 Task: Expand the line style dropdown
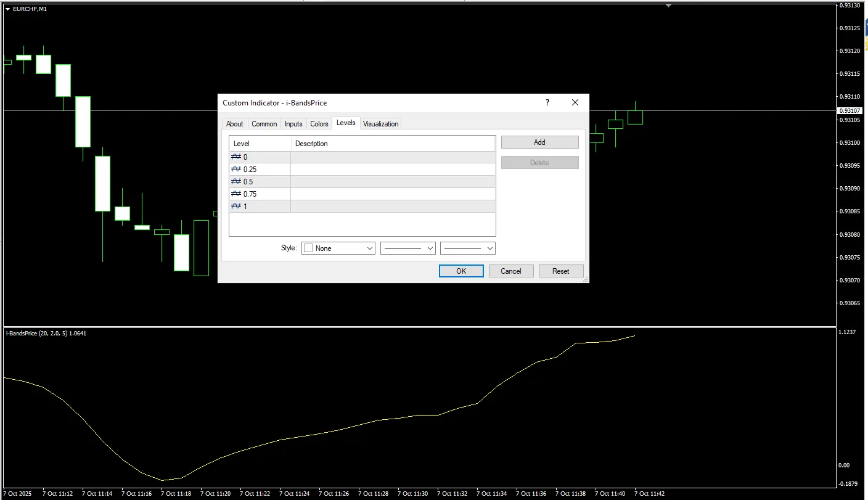(x=408, y=248)
